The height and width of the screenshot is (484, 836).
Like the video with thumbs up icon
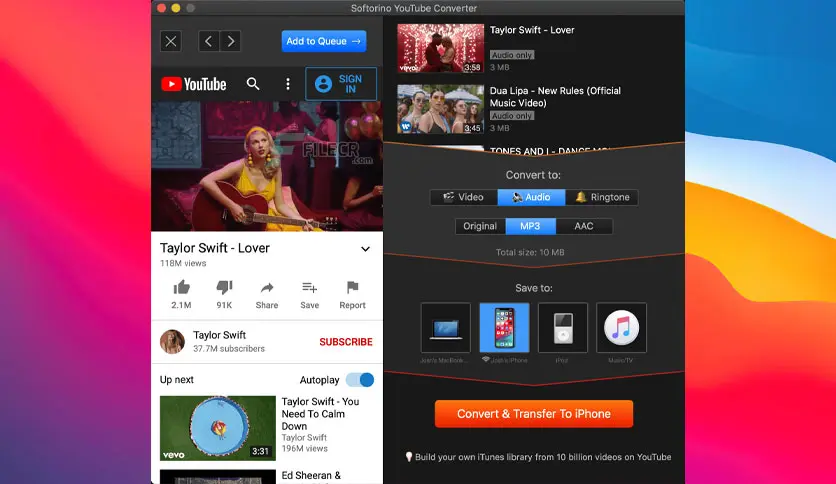tap(181, 288)
